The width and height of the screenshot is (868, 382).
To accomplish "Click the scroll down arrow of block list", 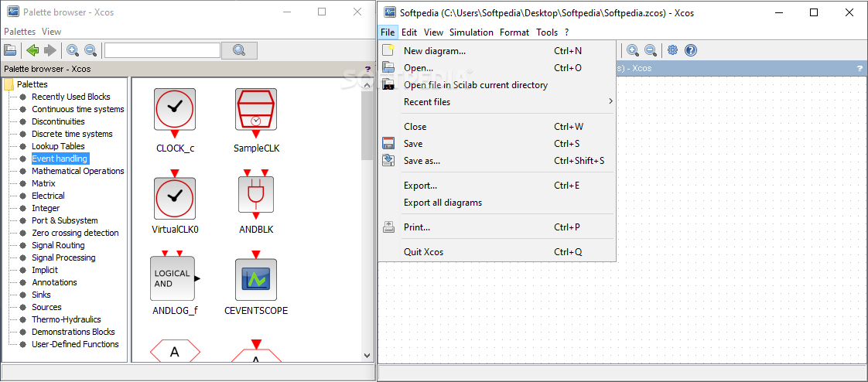I will pyautogui.click(x=367, y=356).
